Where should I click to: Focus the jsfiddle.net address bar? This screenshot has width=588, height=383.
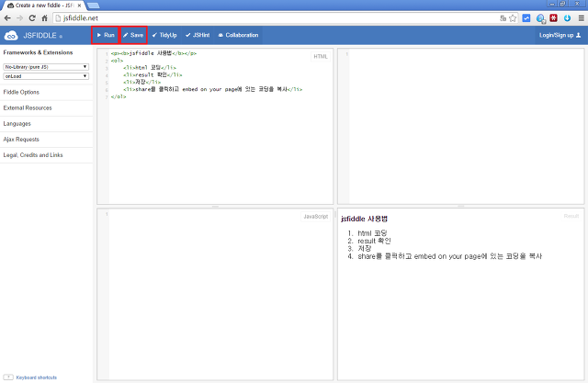pyautogui.click(x=277, y=18)
